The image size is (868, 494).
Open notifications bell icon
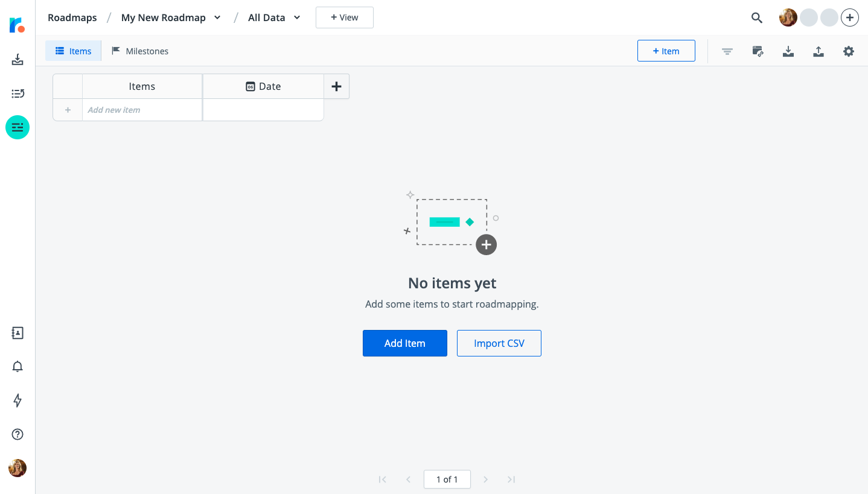pos(18,367)
